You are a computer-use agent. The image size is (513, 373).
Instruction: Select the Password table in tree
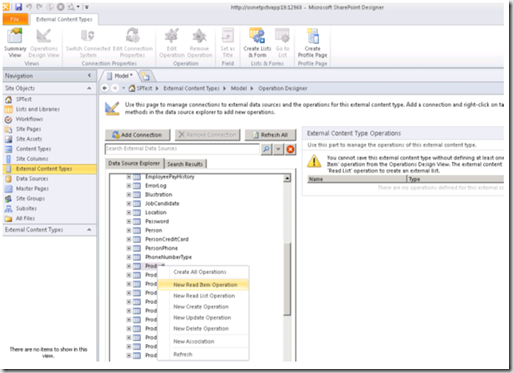tap(157, 221)
